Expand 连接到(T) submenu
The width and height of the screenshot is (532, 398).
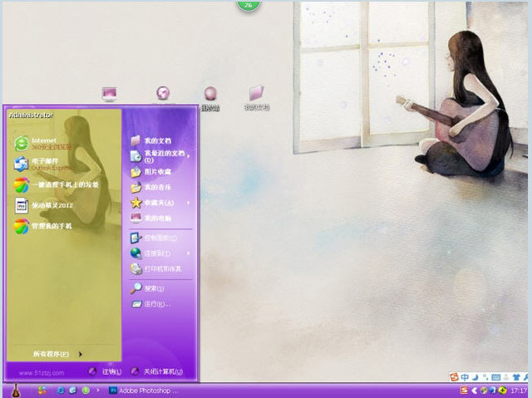pyautogui.click(x=160, y=253)
